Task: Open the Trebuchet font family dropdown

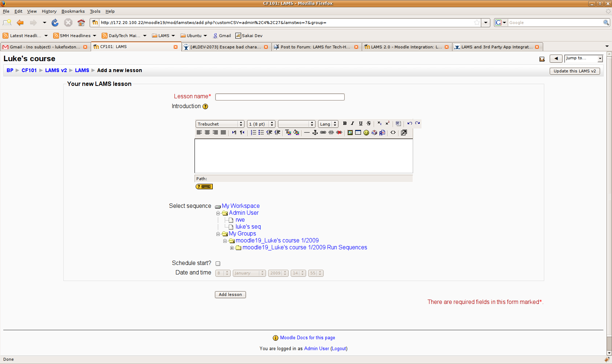Action: (220, 124)
